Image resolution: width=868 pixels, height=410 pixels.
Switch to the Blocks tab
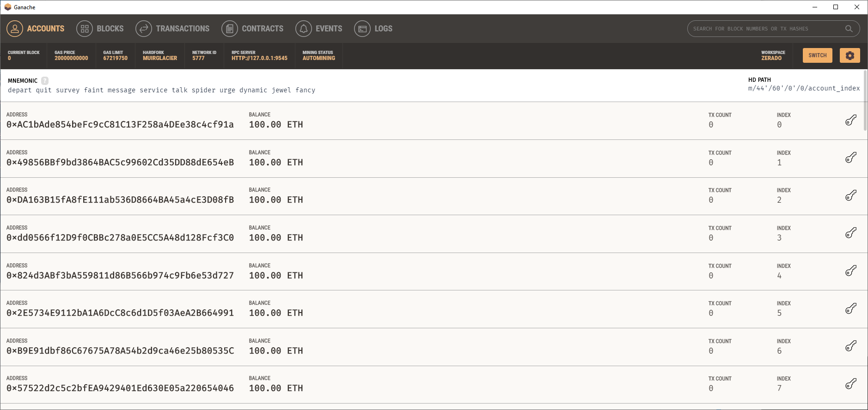click(100, 29)
